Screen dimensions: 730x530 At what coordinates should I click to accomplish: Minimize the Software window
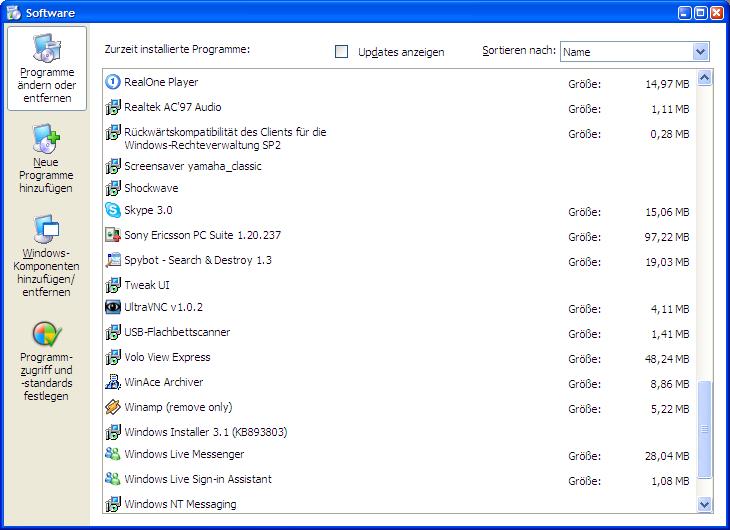pos(685,13)
